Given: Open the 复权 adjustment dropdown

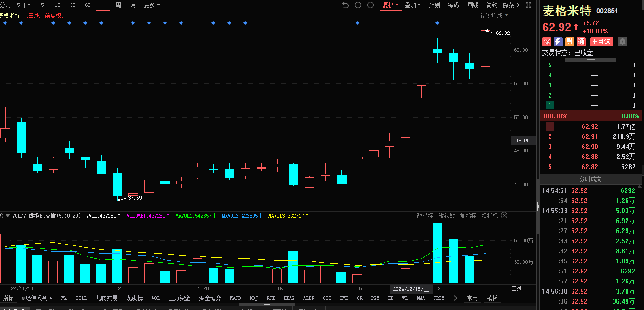Looking at the screenshot, I should click(391, 5).
